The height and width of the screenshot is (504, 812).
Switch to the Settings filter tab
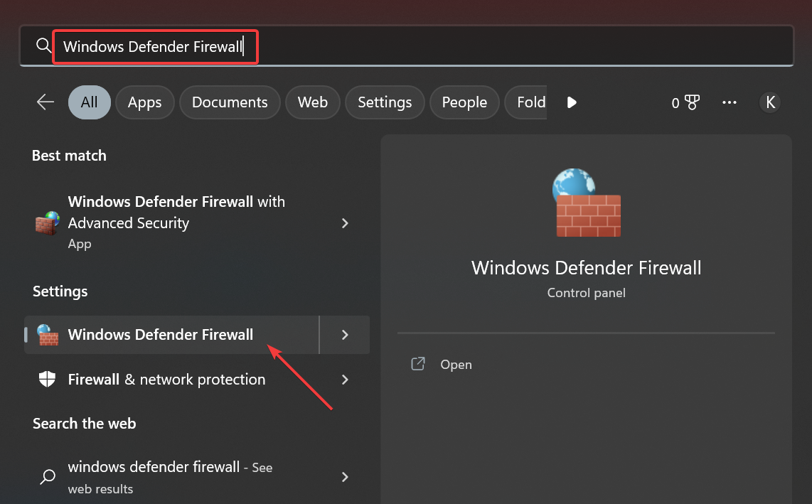point(385,102)
